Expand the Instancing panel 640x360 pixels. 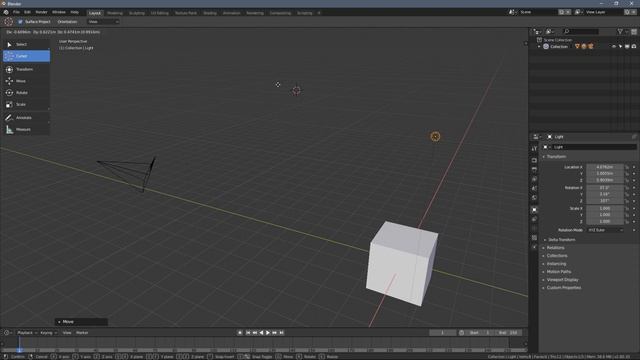(556, 264)
